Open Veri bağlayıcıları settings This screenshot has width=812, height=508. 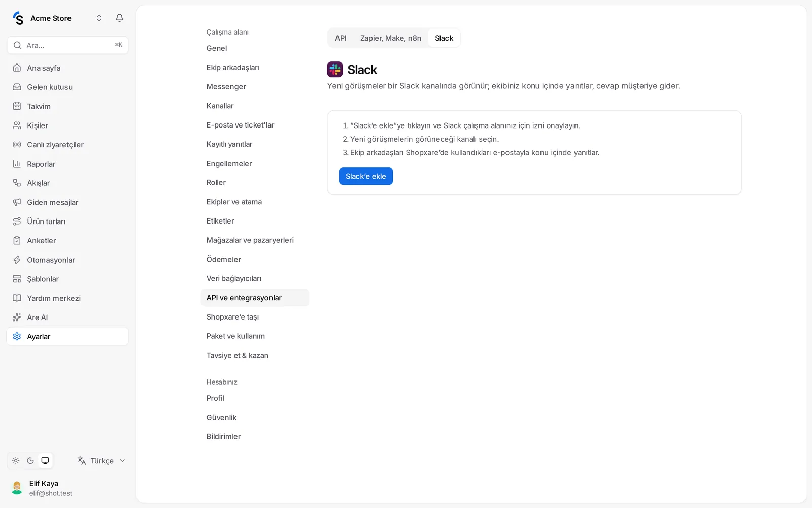click(x=255, y=279)
